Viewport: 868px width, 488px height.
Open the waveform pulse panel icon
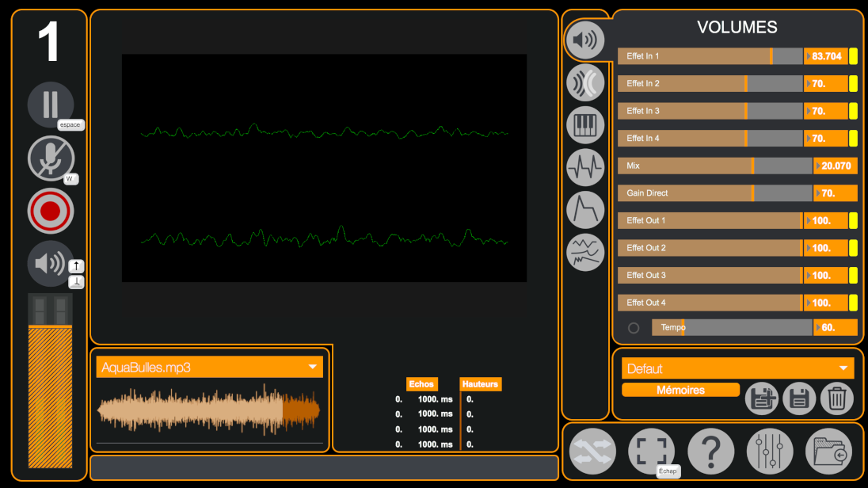pos(585,167)
